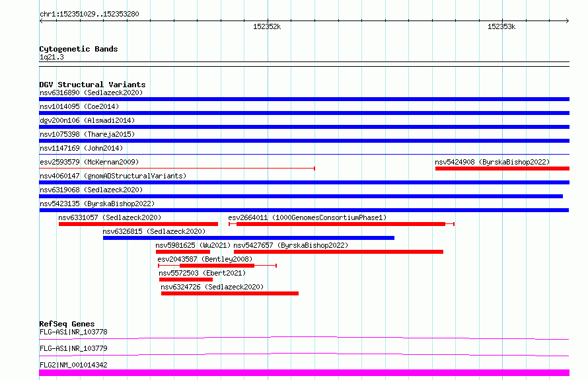588x380 pixels.
Task: Click the 1q21.3 band label
Action: 52,57
